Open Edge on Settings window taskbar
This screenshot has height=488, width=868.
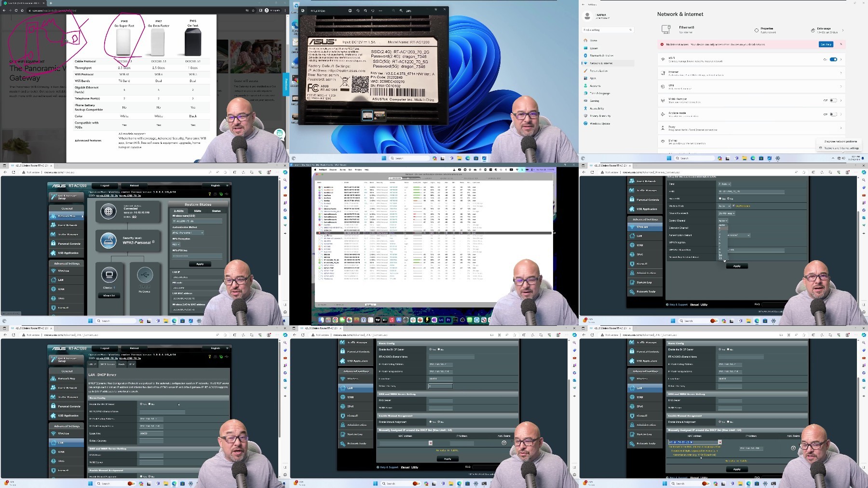[753, 158]
